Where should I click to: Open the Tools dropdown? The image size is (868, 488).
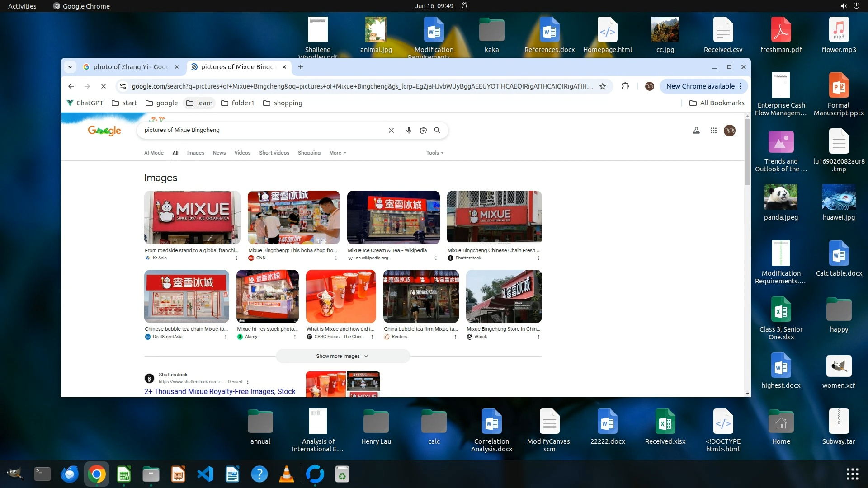coord(434,153)
